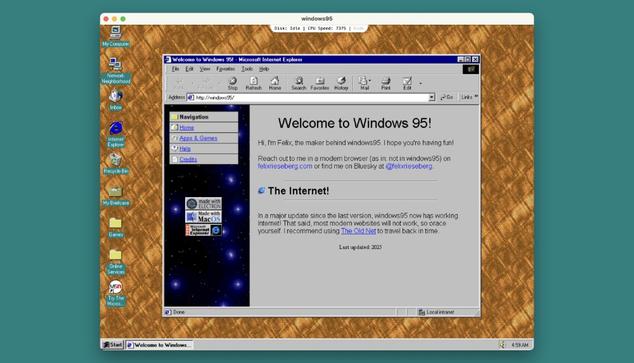Open the Favorites menu
Screen dimensions: 634x363
225,69
